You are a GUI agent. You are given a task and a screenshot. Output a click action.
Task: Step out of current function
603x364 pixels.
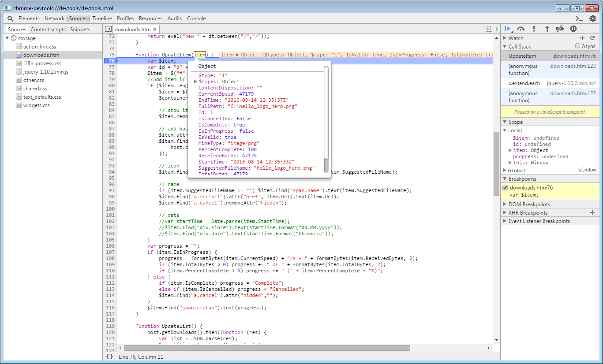(547, 29)
